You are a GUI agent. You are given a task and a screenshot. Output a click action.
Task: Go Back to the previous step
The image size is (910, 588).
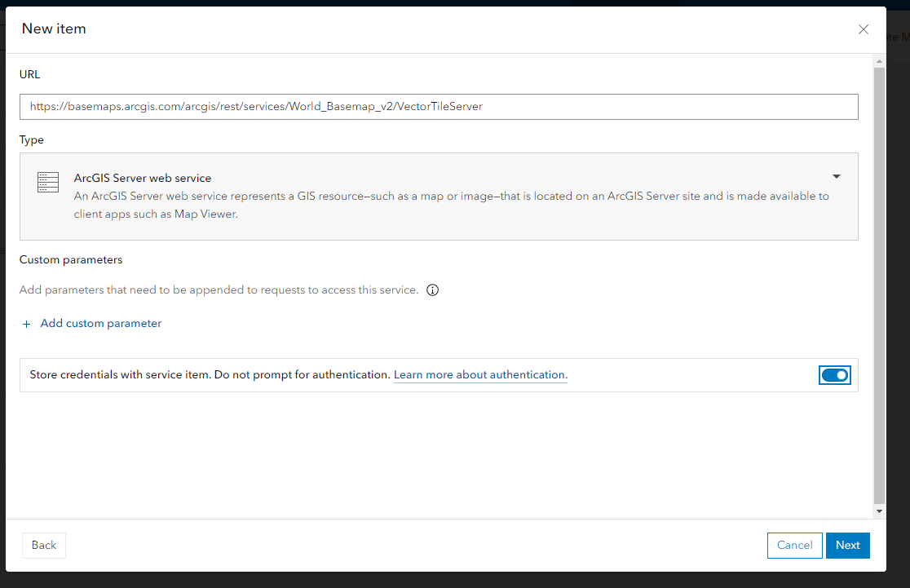pyautogui.click(x=43, y=545)
